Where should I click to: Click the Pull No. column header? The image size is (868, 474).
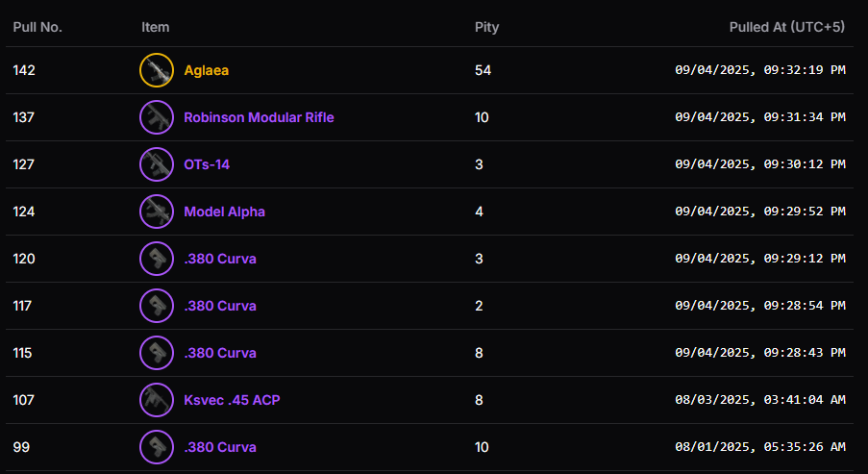pos(37,27)
